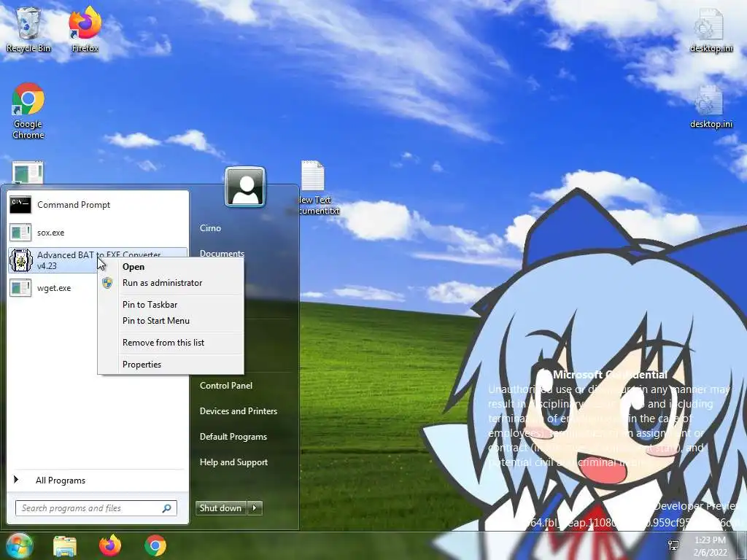Click the network icon in system tray
747x560 pixels.
[673, 545]
